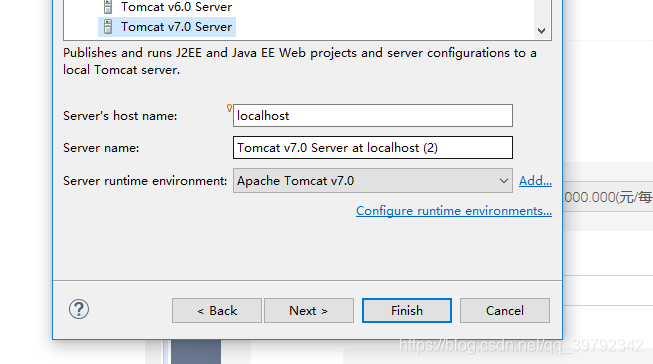Click the Server's host name label
The width and height of the screenshot is (653, 364).
[120, 116]
